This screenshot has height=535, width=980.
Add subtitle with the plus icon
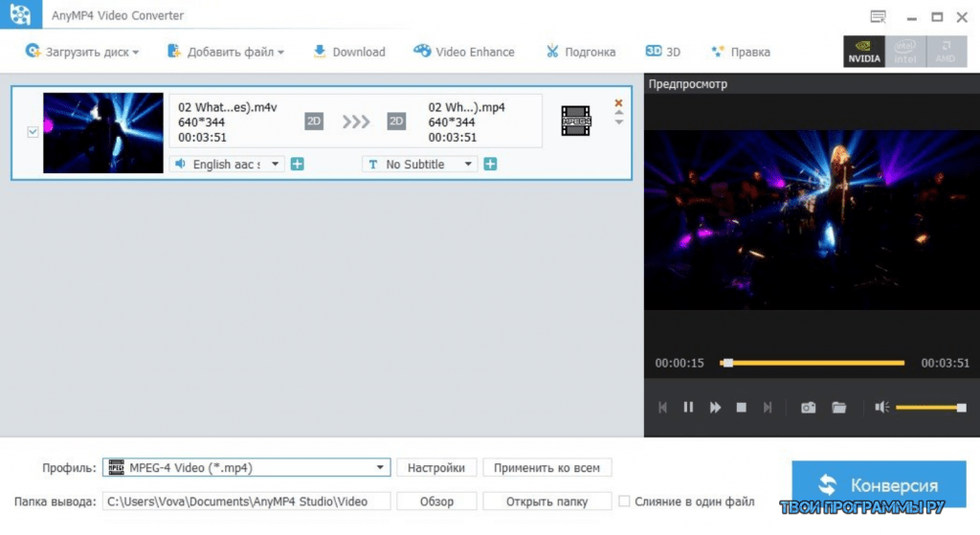pos(490,165)
